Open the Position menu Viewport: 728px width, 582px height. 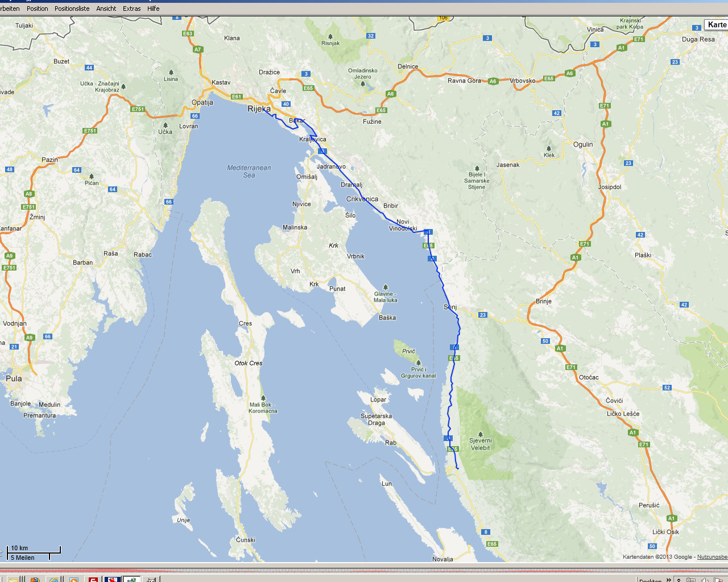point(37,9)
